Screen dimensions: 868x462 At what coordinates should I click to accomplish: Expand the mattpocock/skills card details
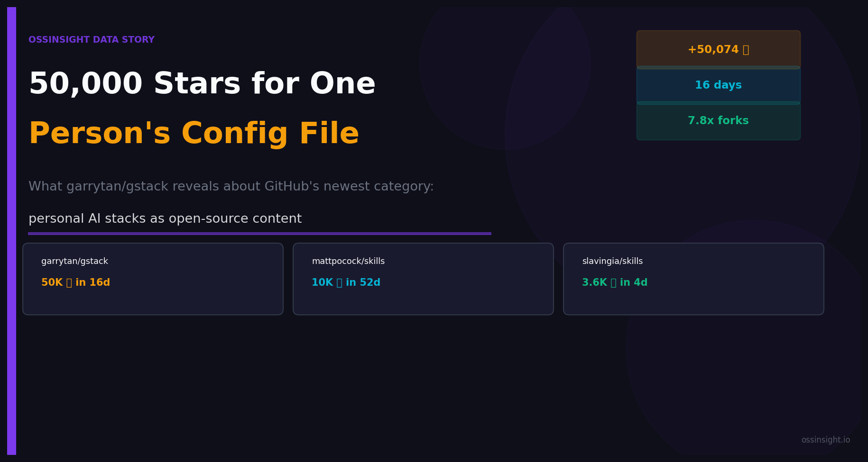pos(423,279)
